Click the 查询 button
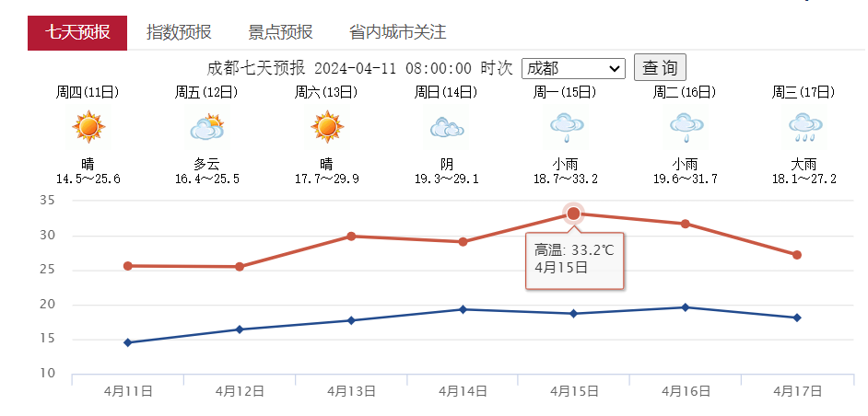The height and width of the screenshot is (416, 868). tap(660, 67)
